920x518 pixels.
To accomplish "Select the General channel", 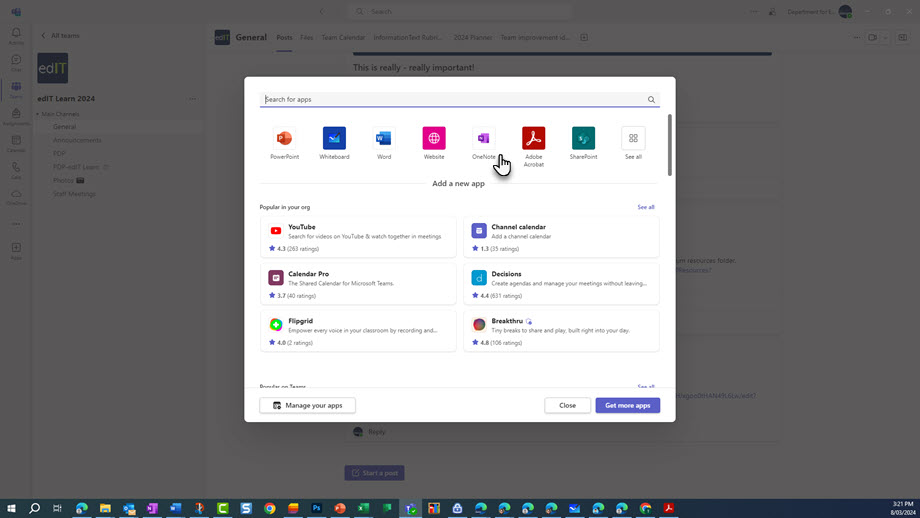I will pos(64,127).
